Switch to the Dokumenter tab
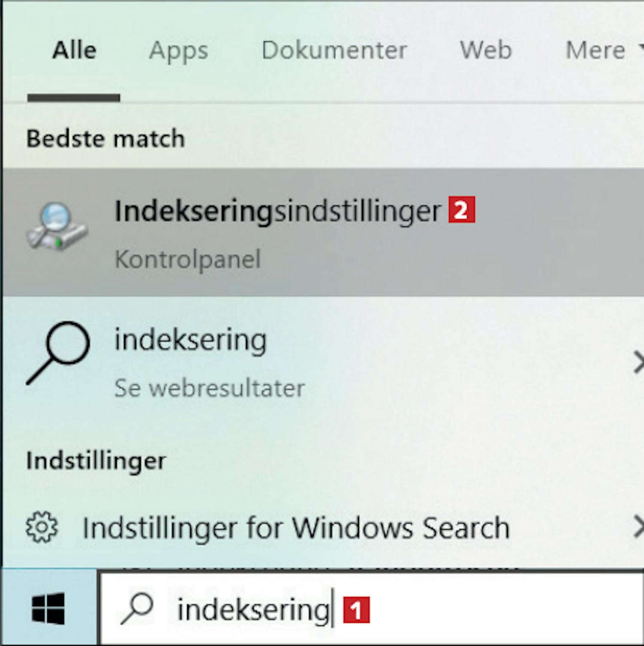This screenshot has height=646, width=644. (334, 50)
